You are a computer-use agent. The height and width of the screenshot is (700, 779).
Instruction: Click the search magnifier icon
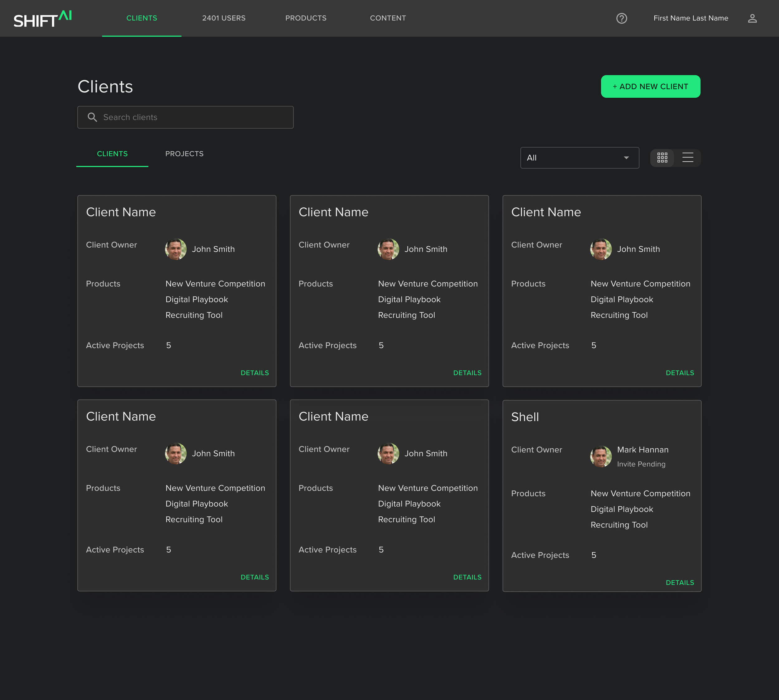click(92, 117)
